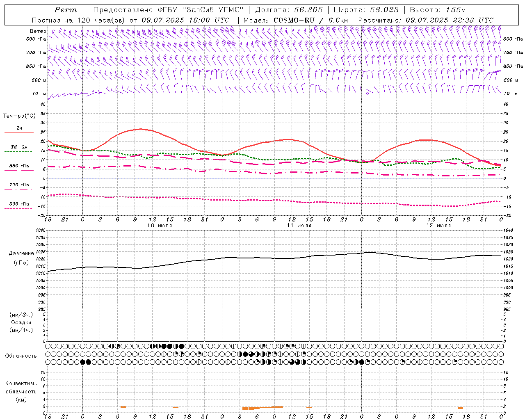The height and width of the screenshot is (420, 525).
Task: Click the "Высота: 155м" header value
Action: click(x=438, y=10)
